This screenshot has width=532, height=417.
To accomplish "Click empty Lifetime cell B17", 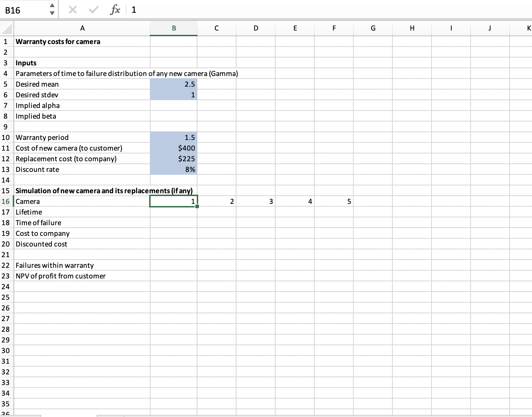I will tap(174, 212).
